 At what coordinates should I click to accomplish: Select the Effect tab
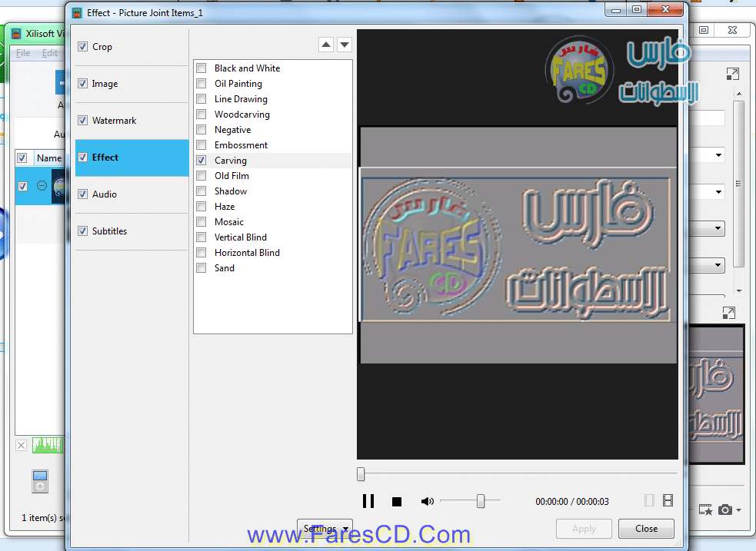coord(132,158)
